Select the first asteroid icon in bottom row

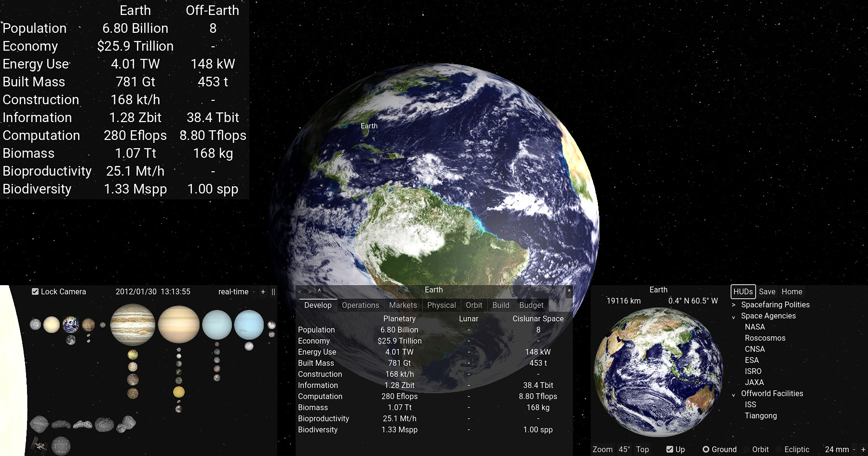coord(39,424)
